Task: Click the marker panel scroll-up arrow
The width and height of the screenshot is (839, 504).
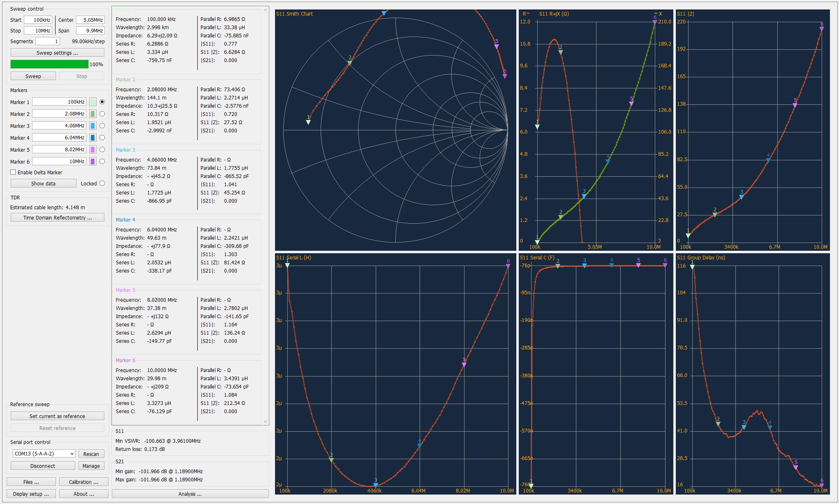Action: (x=265, y=9)
